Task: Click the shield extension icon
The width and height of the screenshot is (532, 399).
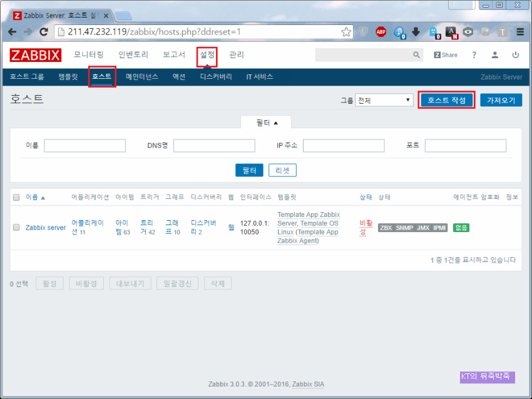Action: (364, 32)
